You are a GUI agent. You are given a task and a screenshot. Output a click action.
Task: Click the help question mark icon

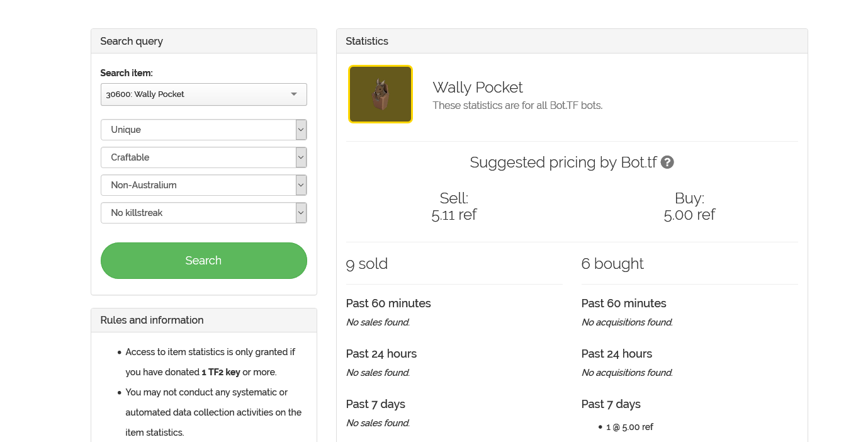pos(667,162)
